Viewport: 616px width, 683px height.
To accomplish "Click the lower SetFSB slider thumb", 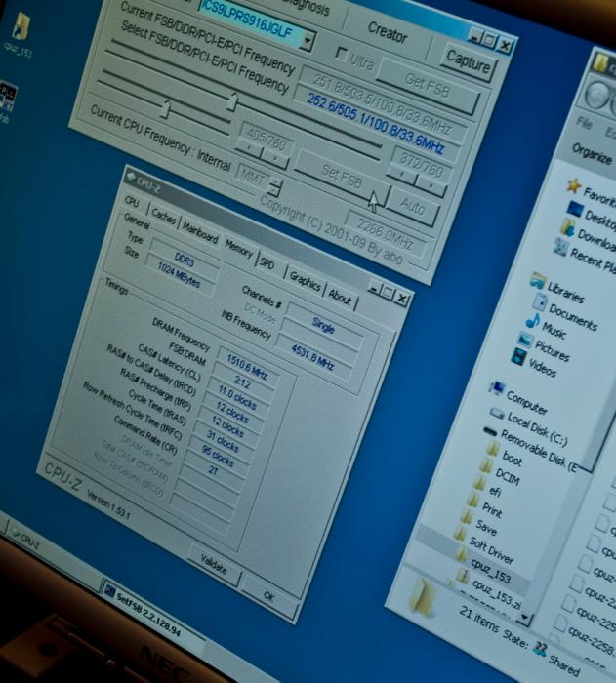I will 164,109.
